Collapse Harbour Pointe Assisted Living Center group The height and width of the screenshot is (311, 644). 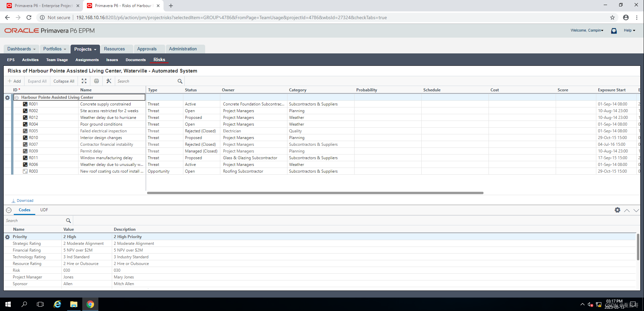click(x=16, y=97)
